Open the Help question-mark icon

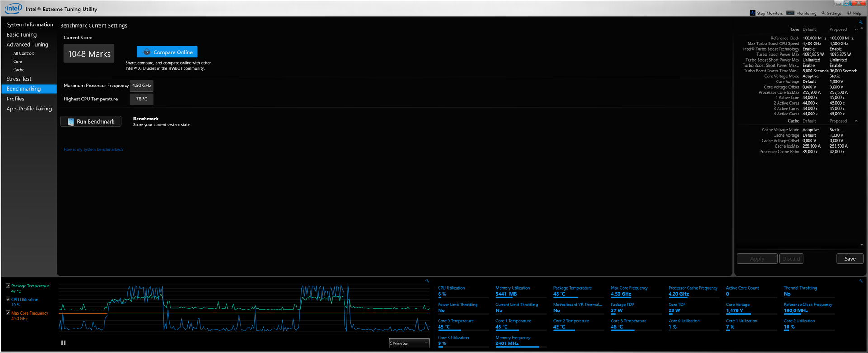(849, 13)
